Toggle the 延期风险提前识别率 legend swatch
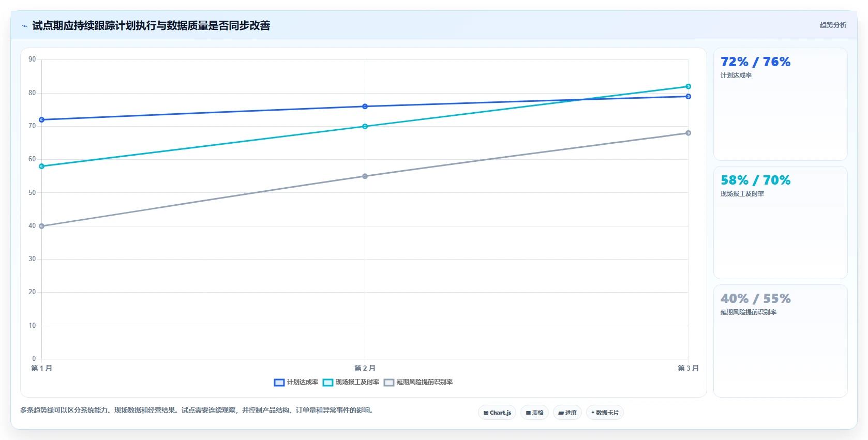Image resolution: width=868 pixels, height=440 pixels. (x=389, y=383)
